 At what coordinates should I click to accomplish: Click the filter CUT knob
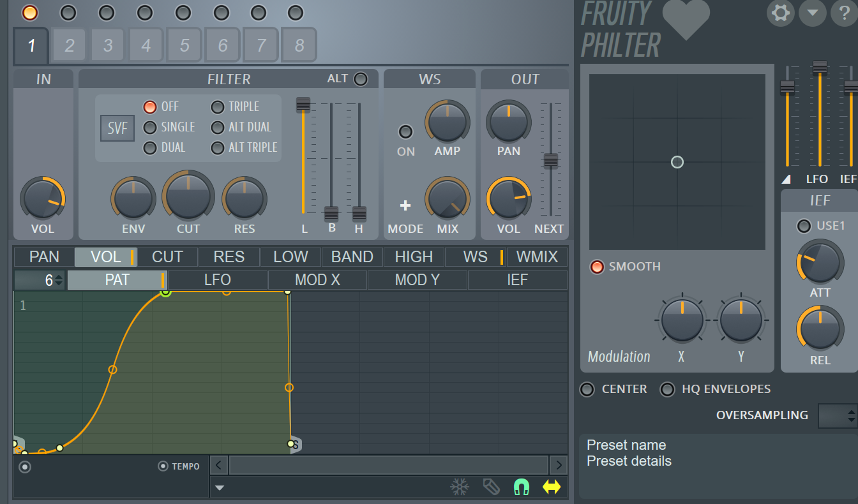[x=188, y=195]
